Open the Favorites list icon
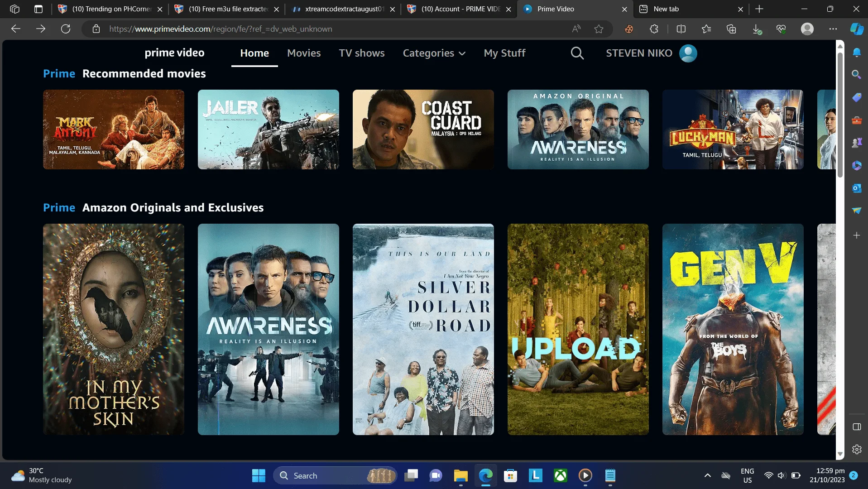 pos(706,29)
